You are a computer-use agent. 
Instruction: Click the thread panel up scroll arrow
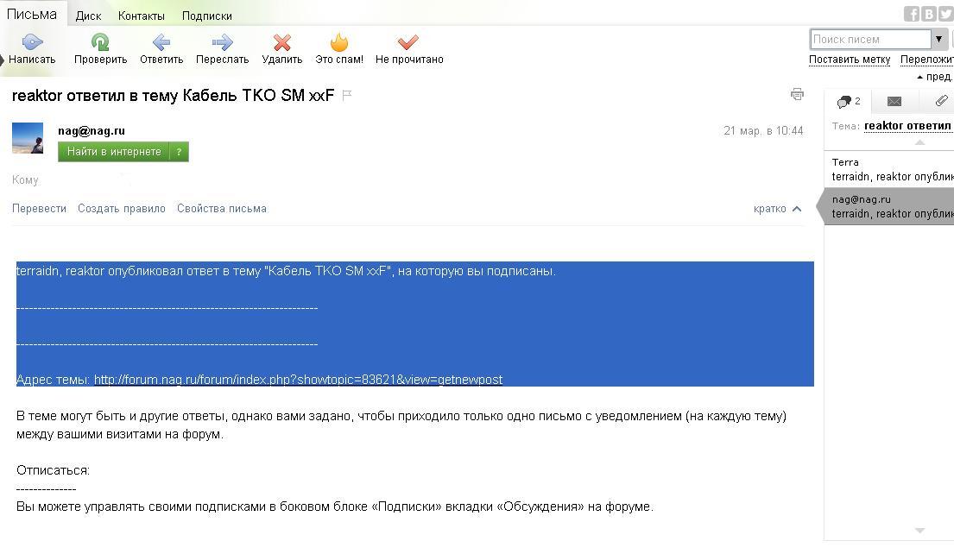point(920,142)
